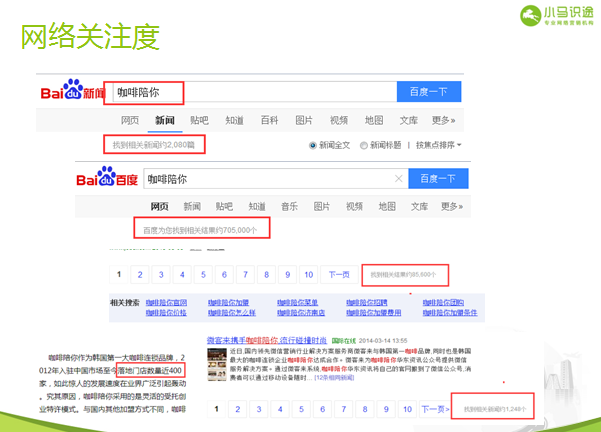Open related search 咖啡陪你怎么样
601x432 pixels.
coord(232,313)
